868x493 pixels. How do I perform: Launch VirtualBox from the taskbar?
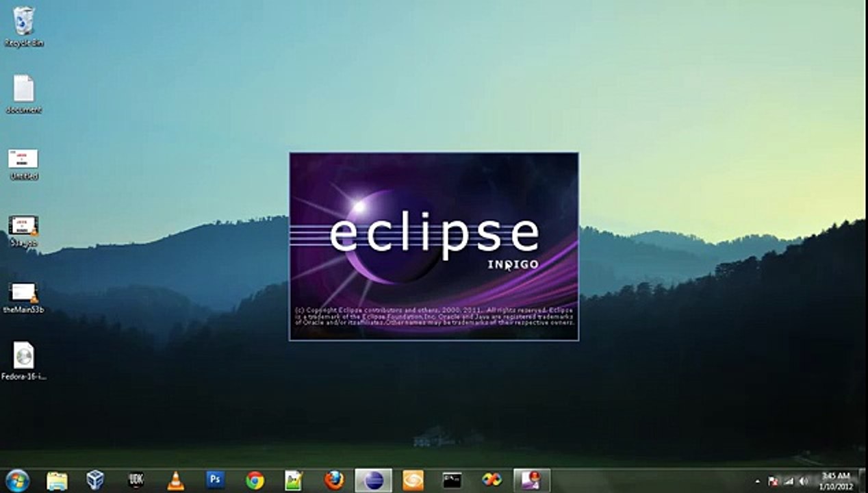coord(95,481)
